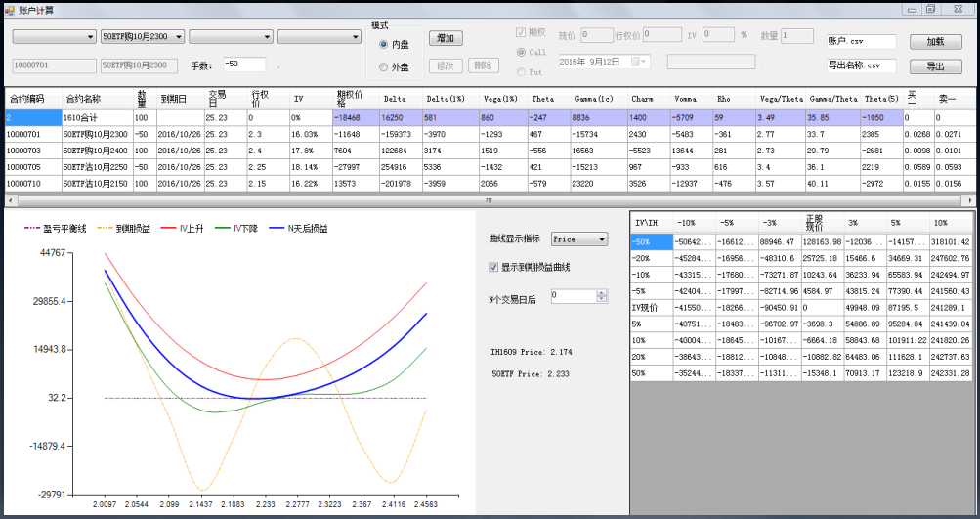The image size is (980, 519).
Task: Click the 10% column header in the IV table
Action: coord(950,223)
